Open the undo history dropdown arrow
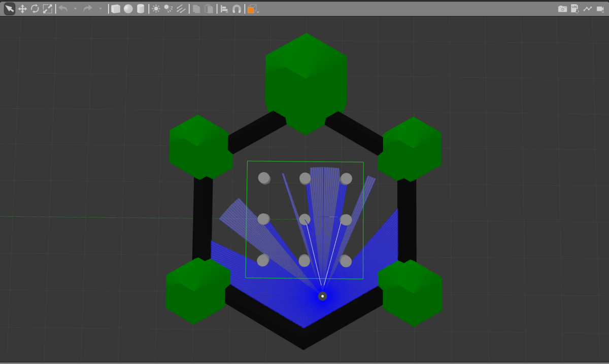 75,9
